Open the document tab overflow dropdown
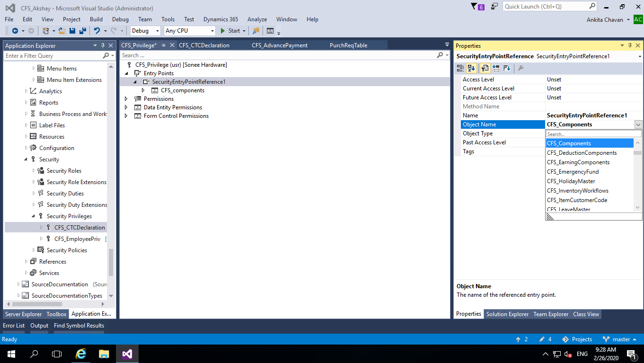The height and width of the screenshot is (363, 644). (447, 45)
